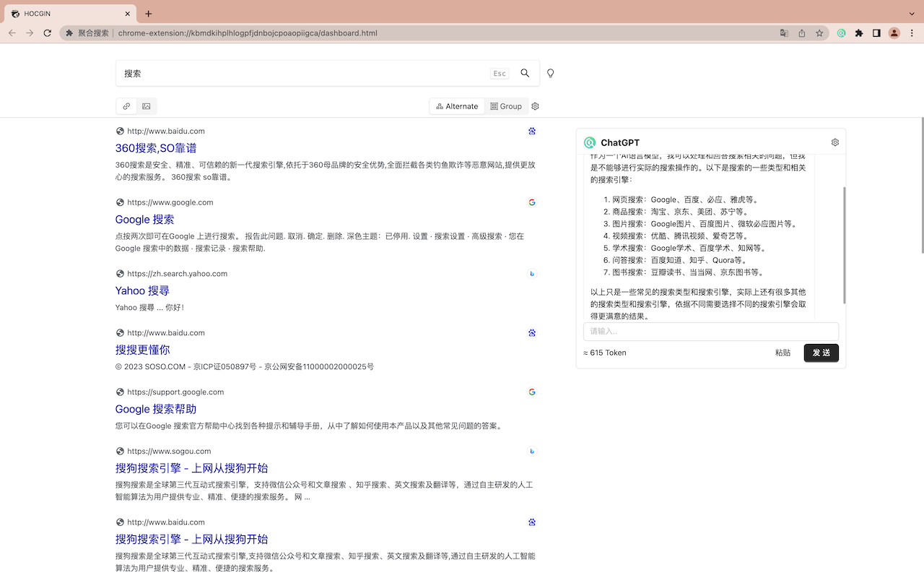Click the 360 engine badge on first result
924x578 pixels.
(x=532, y=131)
